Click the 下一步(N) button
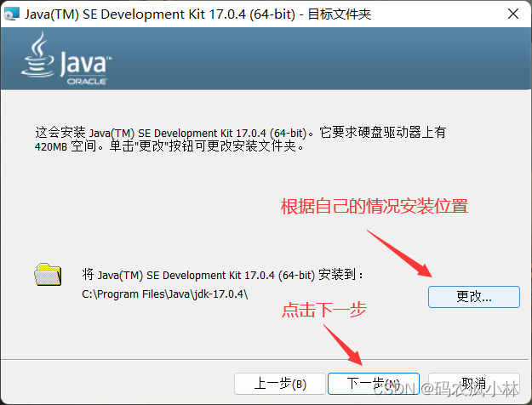 374,384
